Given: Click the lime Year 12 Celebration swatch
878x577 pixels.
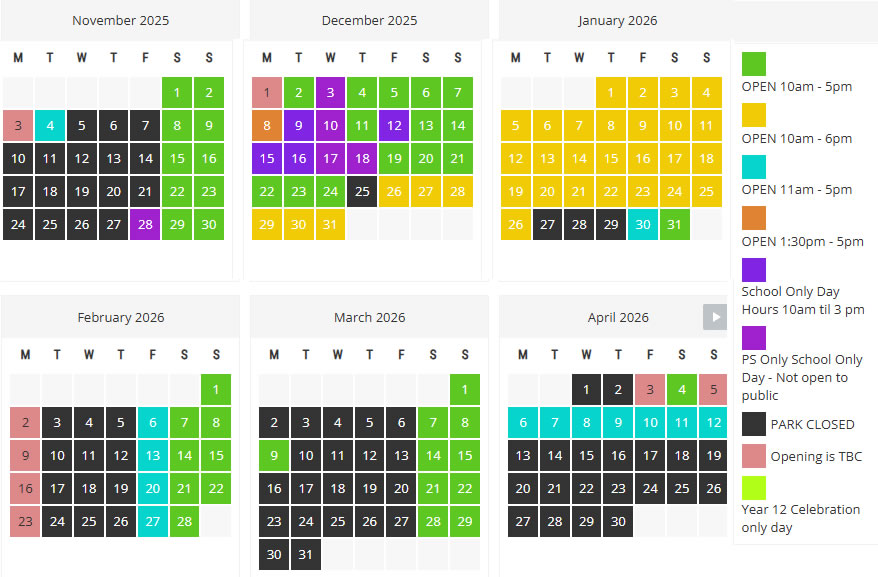Looking at the screenshot, I should coord(754,488).
